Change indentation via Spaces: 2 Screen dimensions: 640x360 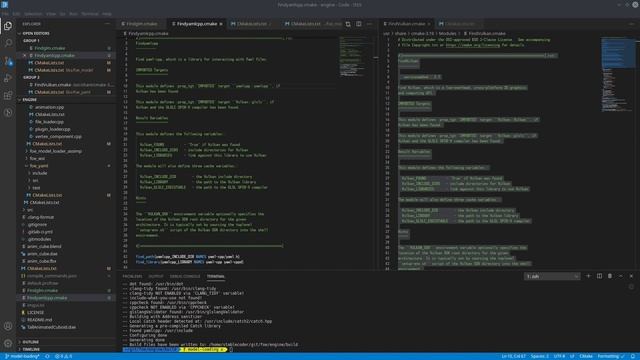click(540, 356)
